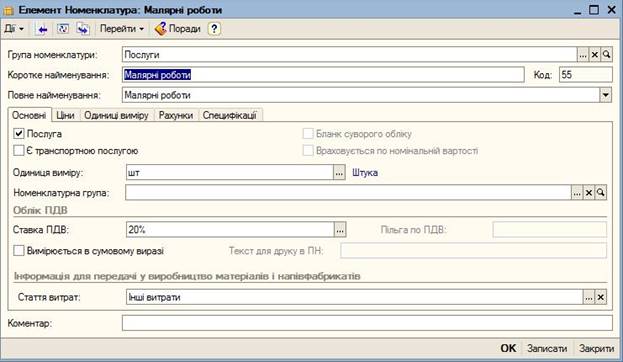Switch to the Ціни tab

point(65,115)
